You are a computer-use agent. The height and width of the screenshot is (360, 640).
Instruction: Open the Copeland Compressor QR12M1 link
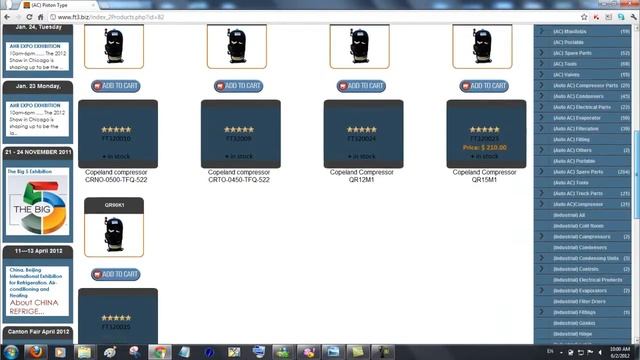[x=362, y=176]
